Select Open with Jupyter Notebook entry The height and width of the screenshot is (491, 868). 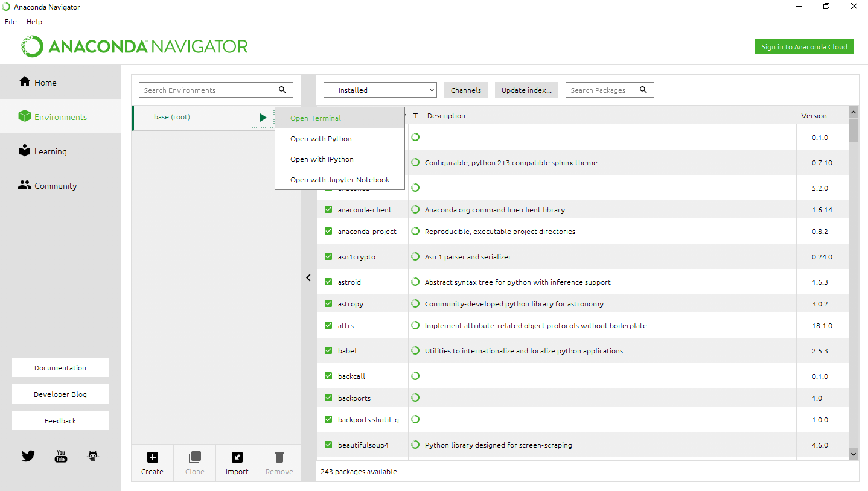(x=340, y=179)
